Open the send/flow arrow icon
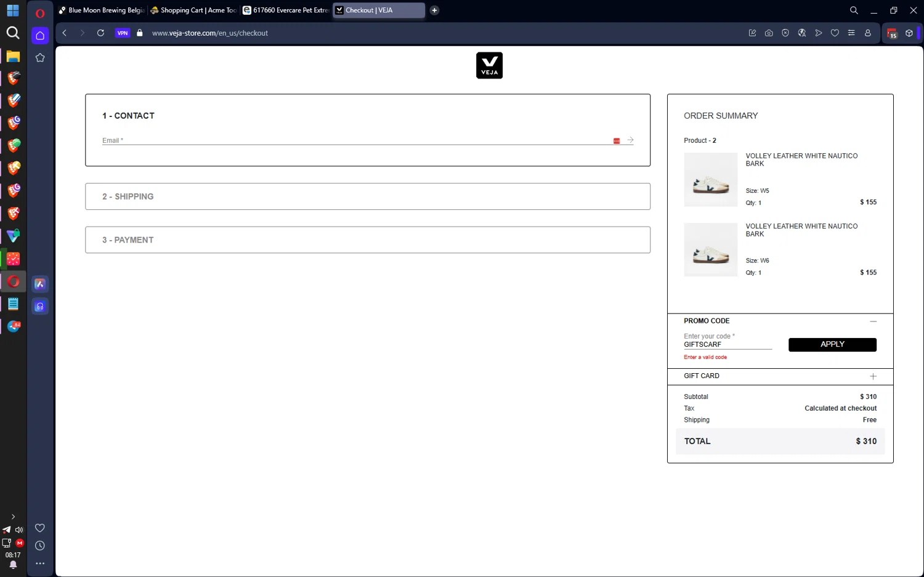Viewport: 924px width, 577px height. point(819,33)
